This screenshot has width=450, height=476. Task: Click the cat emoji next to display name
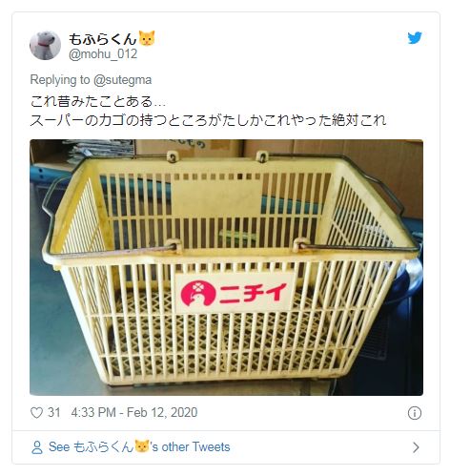pyautogui.click(x=147, y=38)
